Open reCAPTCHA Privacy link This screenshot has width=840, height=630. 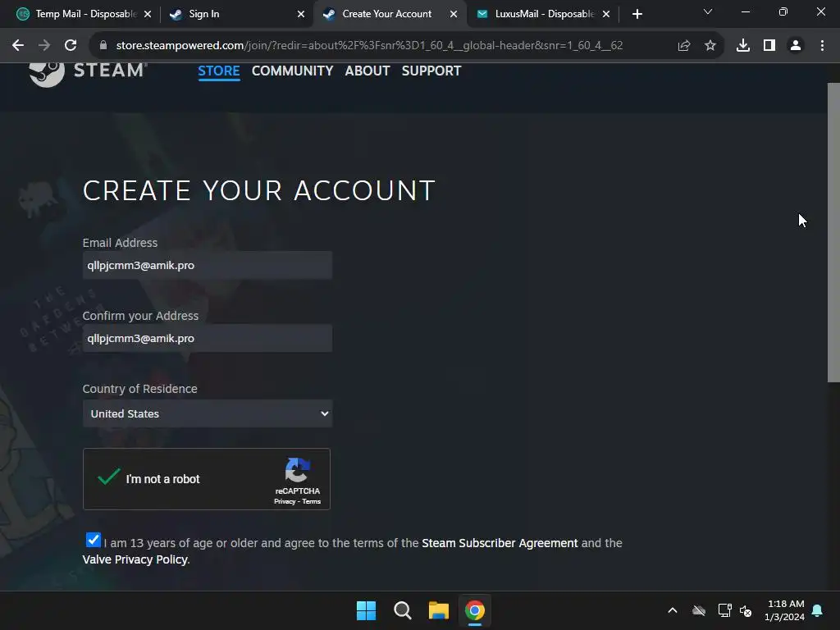[x=285, y=502]
